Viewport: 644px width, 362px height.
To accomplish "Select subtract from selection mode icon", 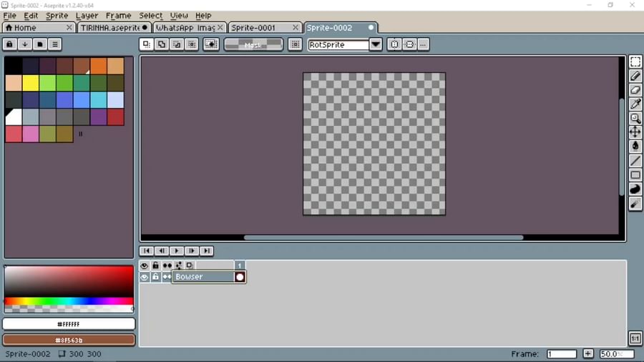I will (177, 44).
